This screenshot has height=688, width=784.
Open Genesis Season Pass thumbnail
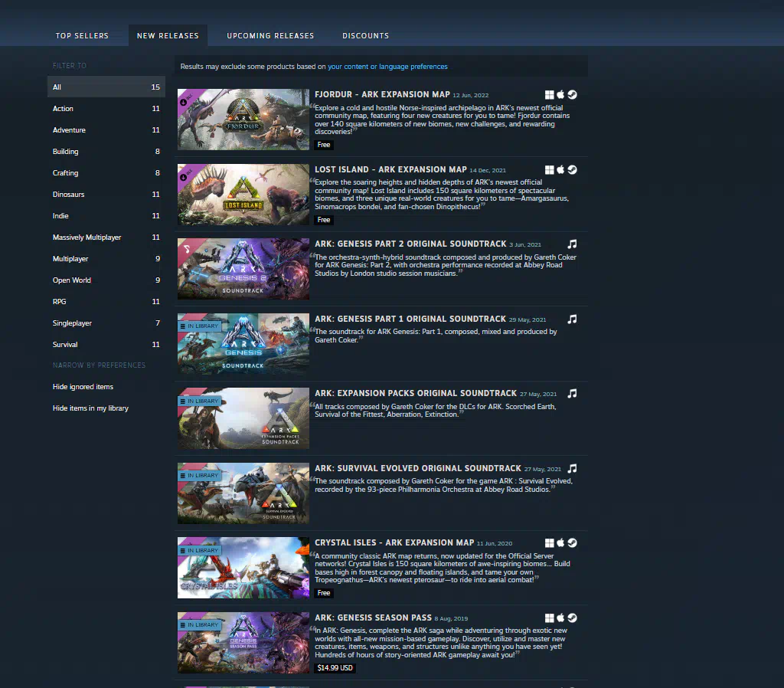point(243,643)
